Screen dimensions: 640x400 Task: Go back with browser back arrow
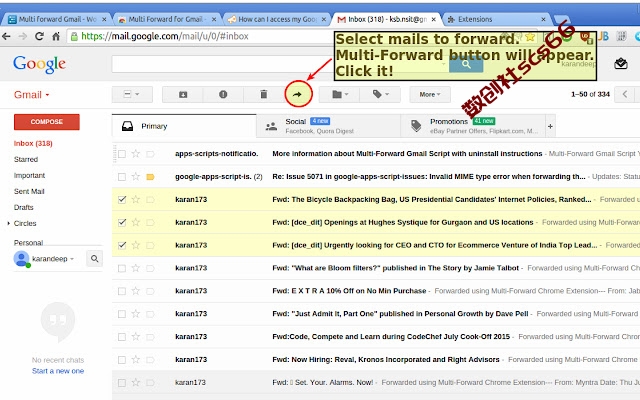7,36
